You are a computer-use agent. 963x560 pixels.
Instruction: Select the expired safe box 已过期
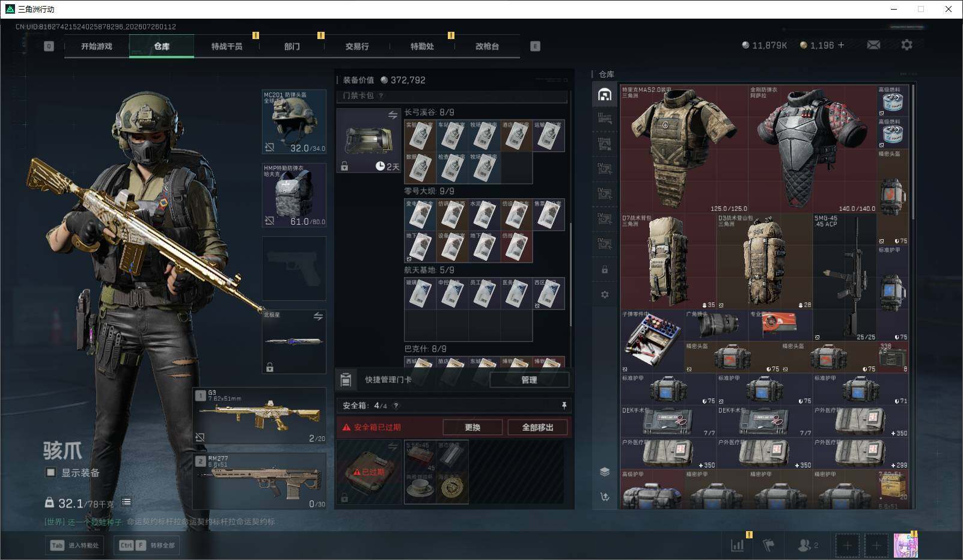pyautogui.click(x=368, y=472)
